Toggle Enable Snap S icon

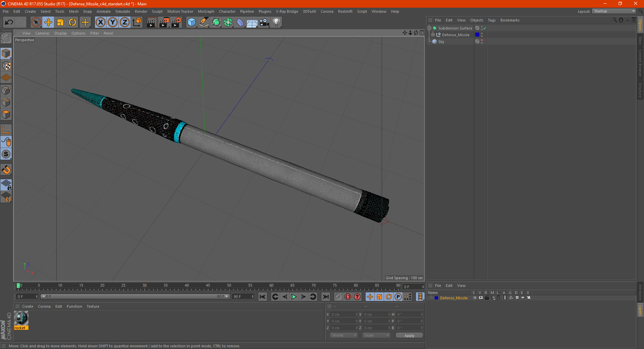click(x=6, y=154)
